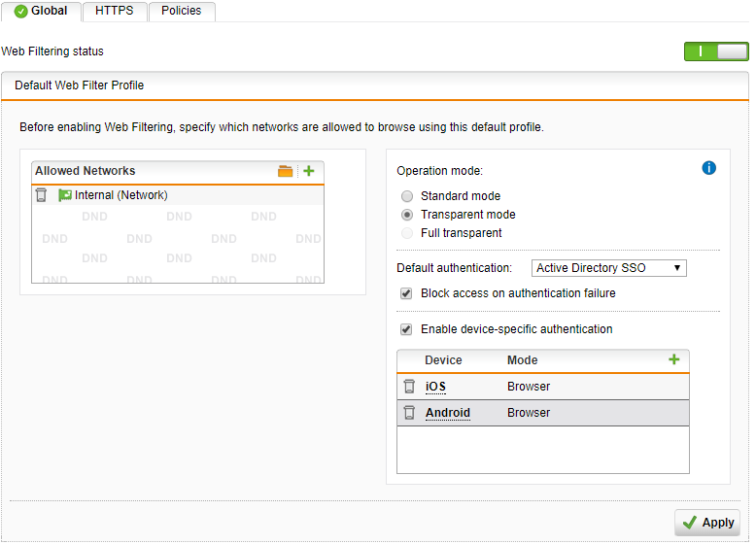Image resolution: width=756 pixels, height=544 pixels.
Task: Add a new allowed network with plus icon
Action: (x=309, y=171)
